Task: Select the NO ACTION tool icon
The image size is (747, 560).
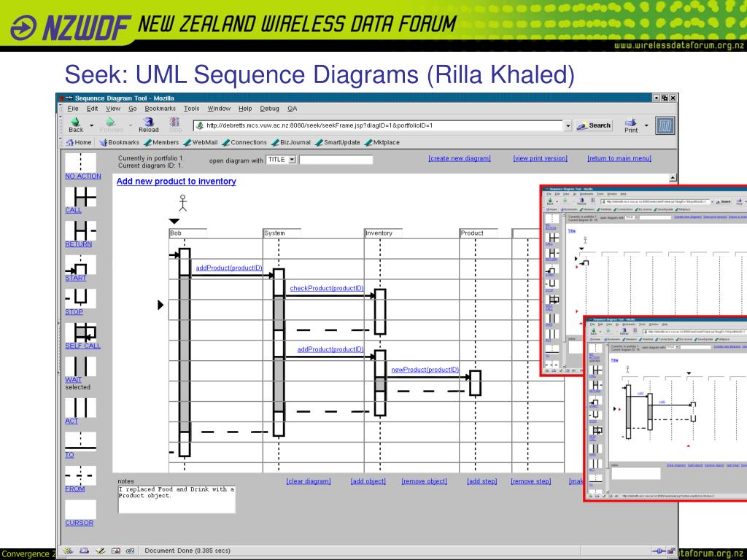Action: point(80,163)
